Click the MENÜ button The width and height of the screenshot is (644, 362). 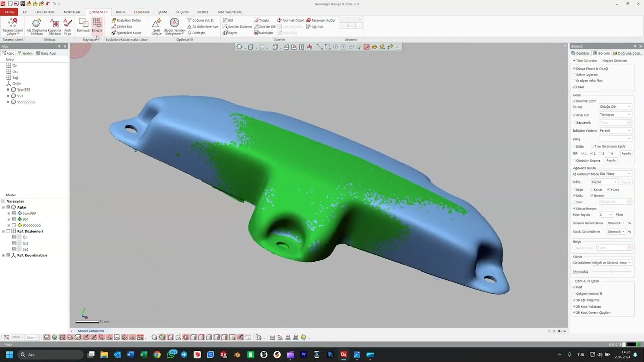pyautogui.click(x=9, y=12)
